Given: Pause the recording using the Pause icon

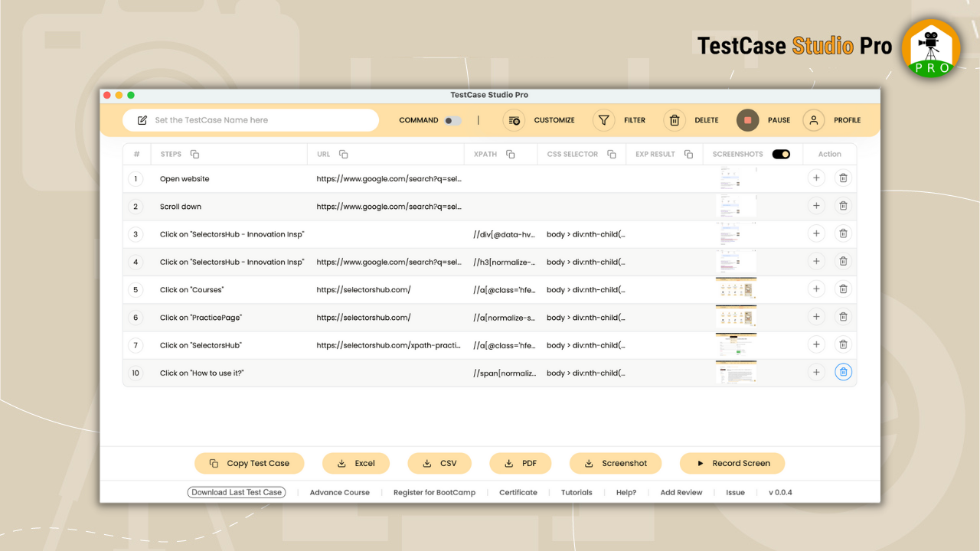Looking at the screenshot, I should pyautogui.click(x=747, y=120).
